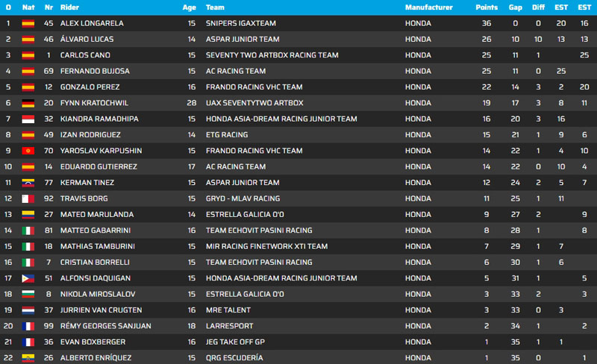Sort the table by Points column header
Screen dimensions: 597x364
(x=487, y=7)
